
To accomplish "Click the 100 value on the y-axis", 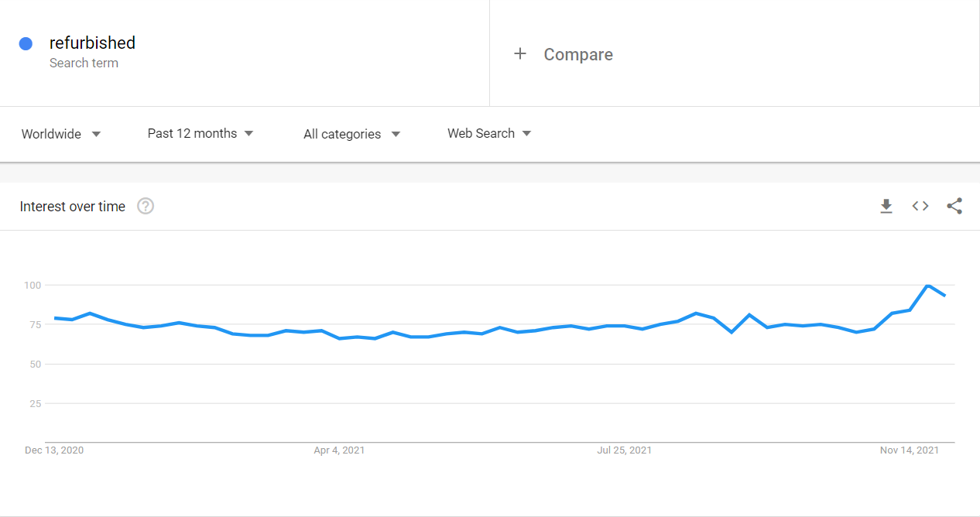I will 32,285.
